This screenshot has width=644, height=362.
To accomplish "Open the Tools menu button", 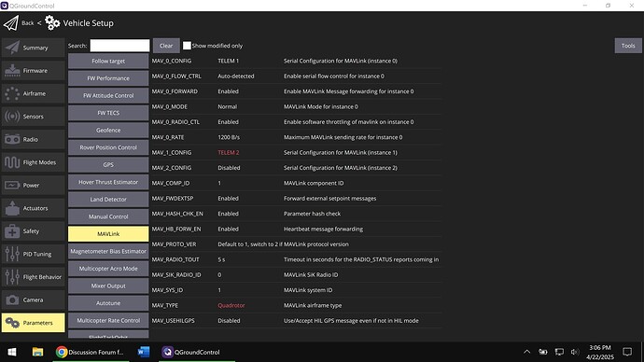I will pos(628,46).
